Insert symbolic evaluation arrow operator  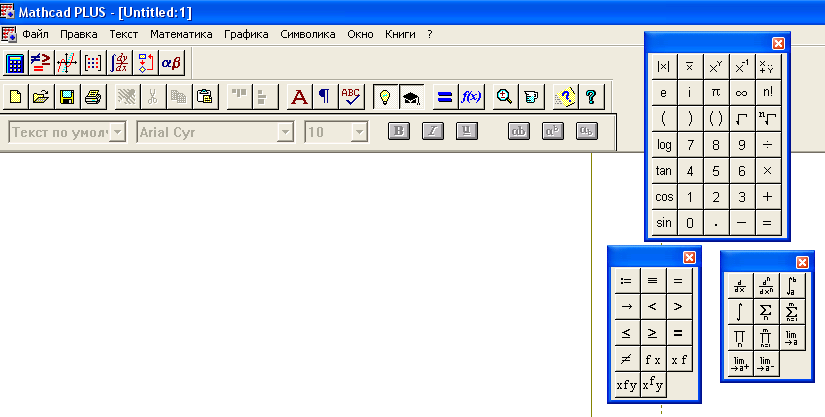pos(627,307)
